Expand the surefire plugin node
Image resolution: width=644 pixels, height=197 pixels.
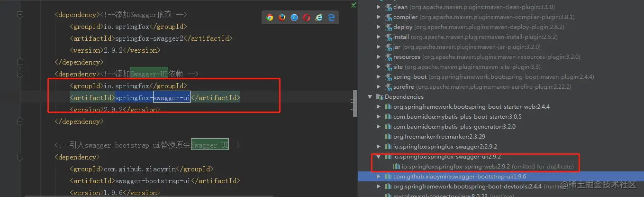coord(378,87)
